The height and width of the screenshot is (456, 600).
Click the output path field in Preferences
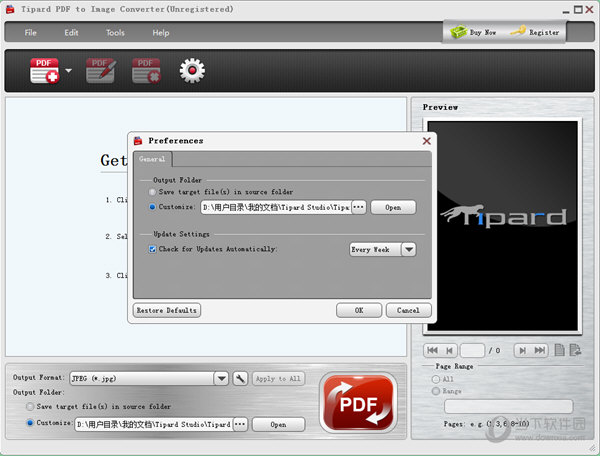tap(276, 207)
